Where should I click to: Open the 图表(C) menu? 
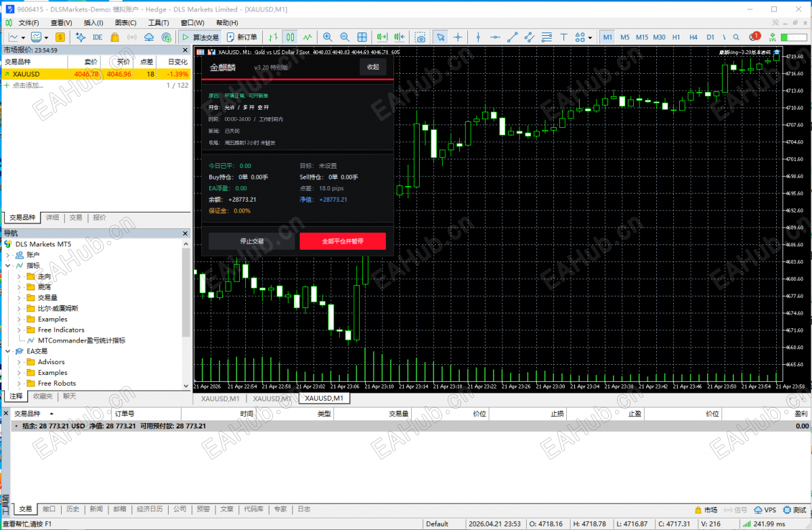tap(125, 23)
